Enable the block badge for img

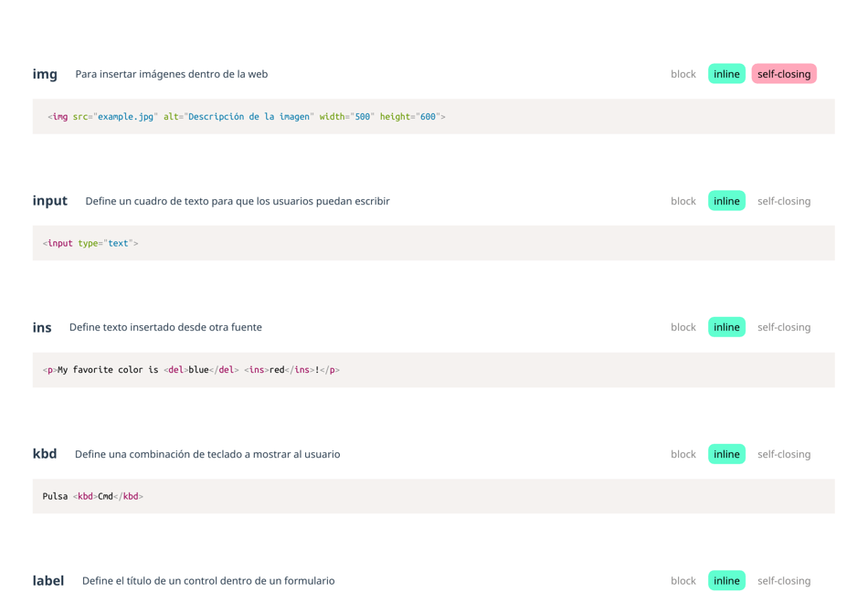[x=683, y=73]
